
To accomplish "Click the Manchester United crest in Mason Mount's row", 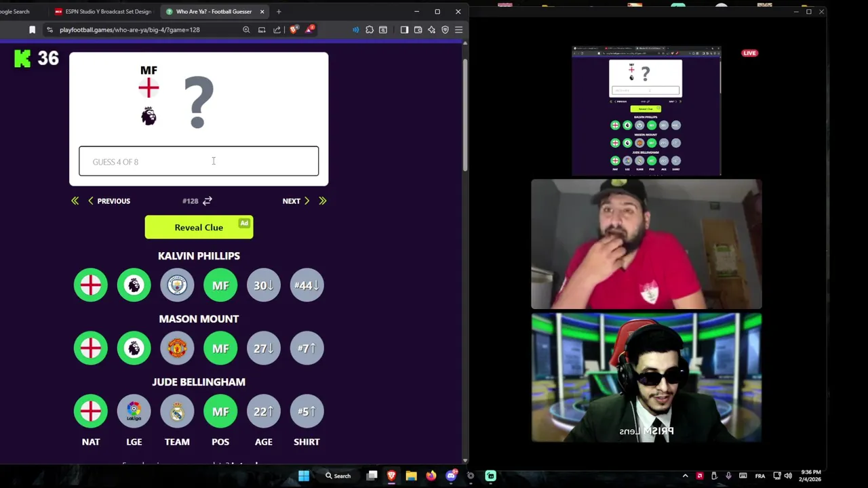I will click(177, 348).
